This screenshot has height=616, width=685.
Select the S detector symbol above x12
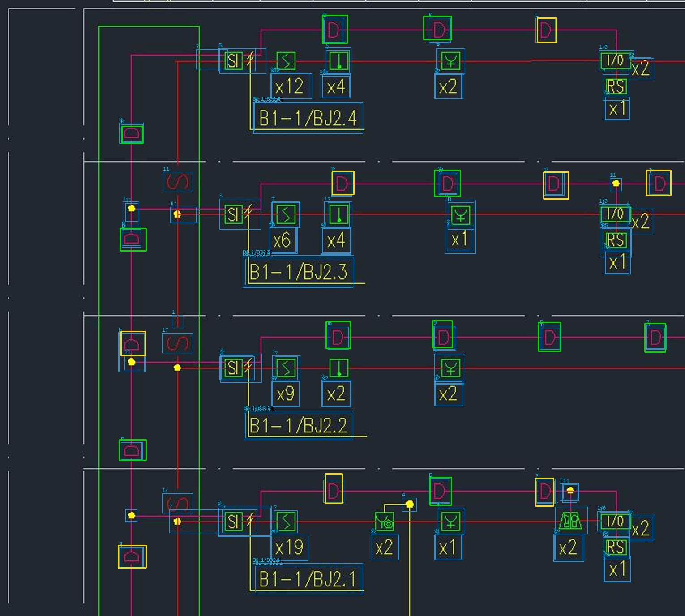[x=286, y=61]
